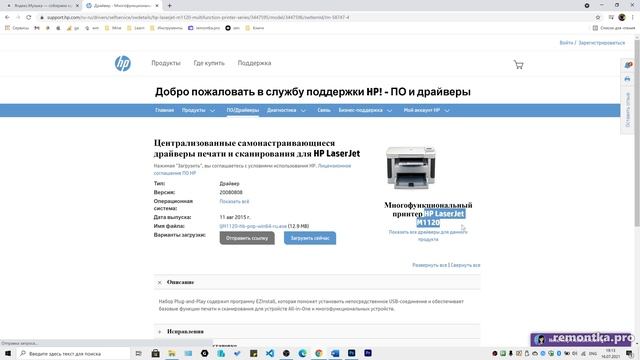Click Развернуть все link
The width and height of the screenshot is (640, 360).
[429, 265]
